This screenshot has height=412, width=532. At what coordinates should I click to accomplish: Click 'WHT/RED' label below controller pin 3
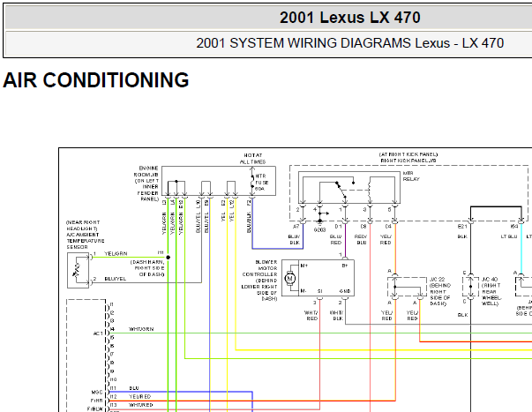311,315
